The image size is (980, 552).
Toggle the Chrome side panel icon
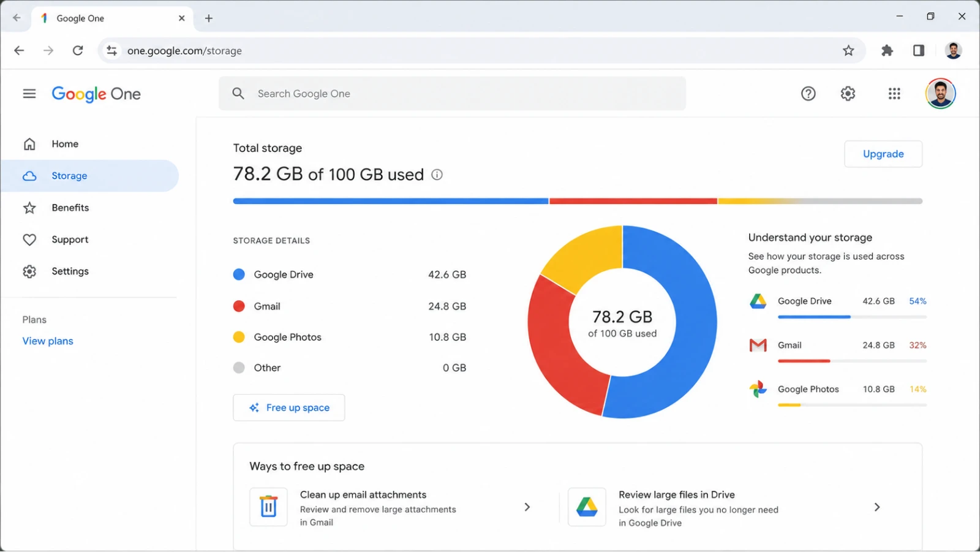coord(919,50)
